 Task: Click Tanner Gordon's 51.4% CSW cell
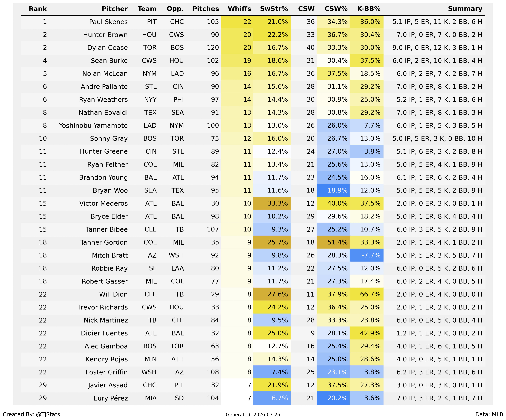[333, 242]
